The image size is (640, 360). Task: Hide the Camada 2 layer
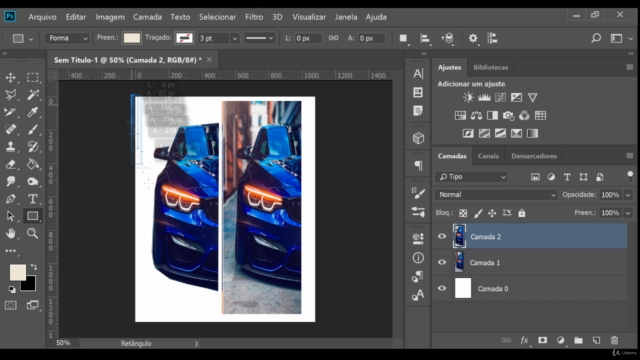coord(442,236)
